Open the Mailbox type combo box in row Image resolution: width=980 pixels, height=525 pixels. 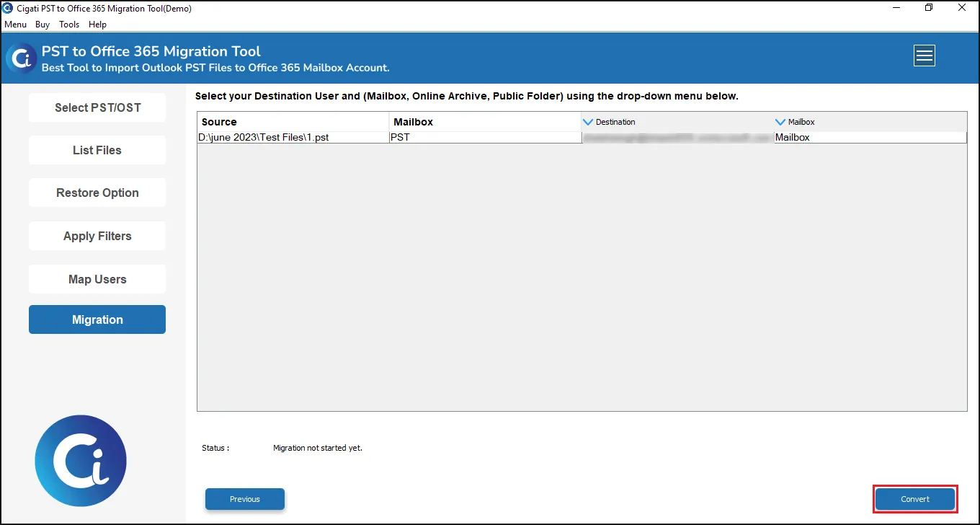(870, 137)
